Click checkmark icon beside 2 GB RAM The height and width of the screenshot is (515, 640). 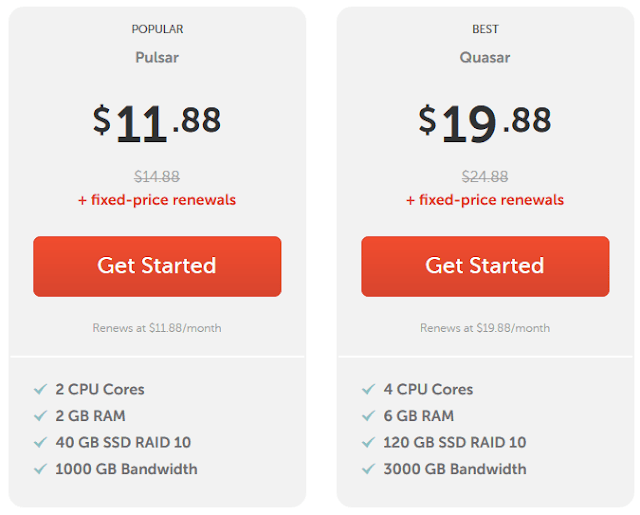40,416
